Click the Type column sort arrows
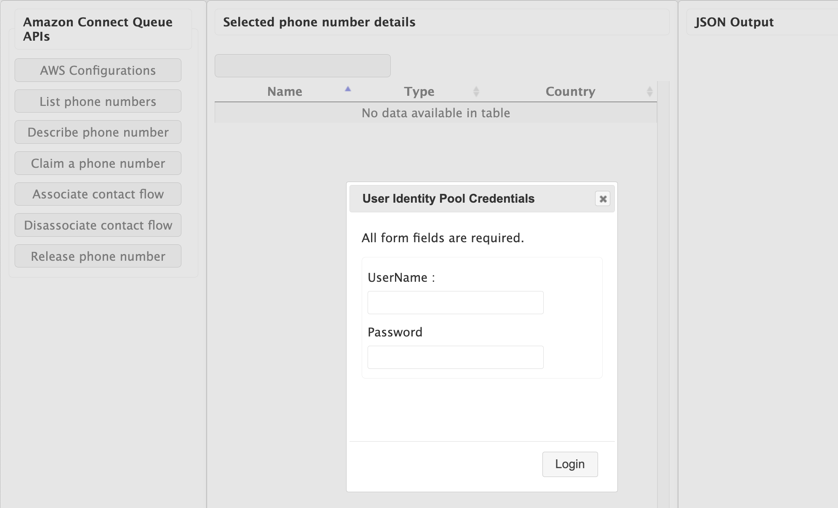 click(x=476, y=91)
